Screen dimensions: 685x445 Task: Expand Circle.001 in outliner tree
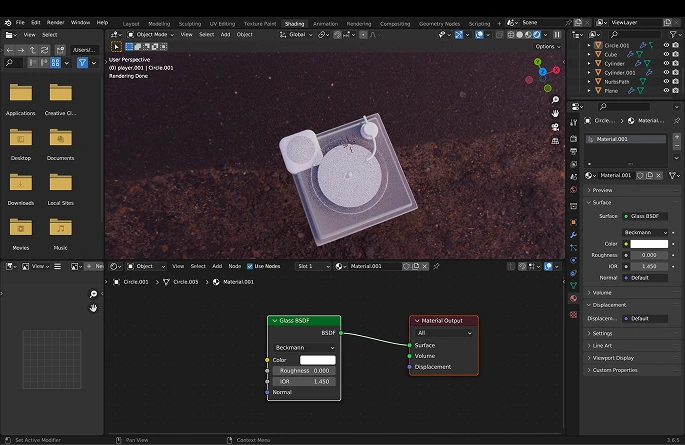tap(589, 45)
